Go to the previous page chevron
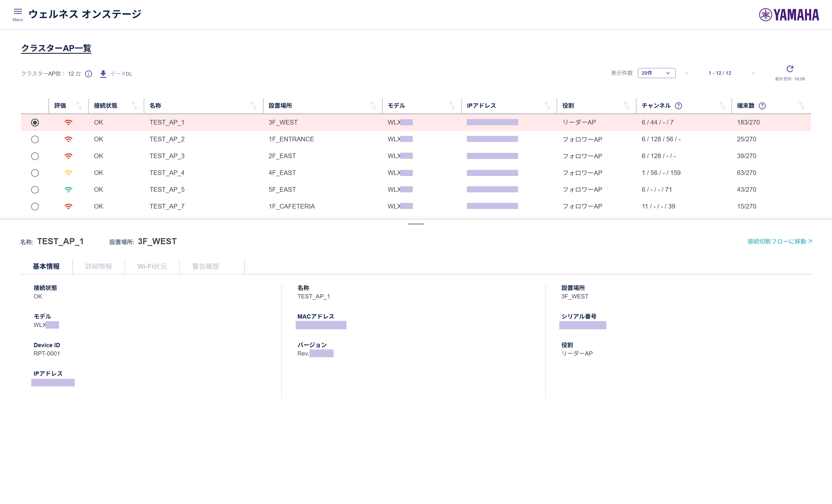 coord(686,73)
